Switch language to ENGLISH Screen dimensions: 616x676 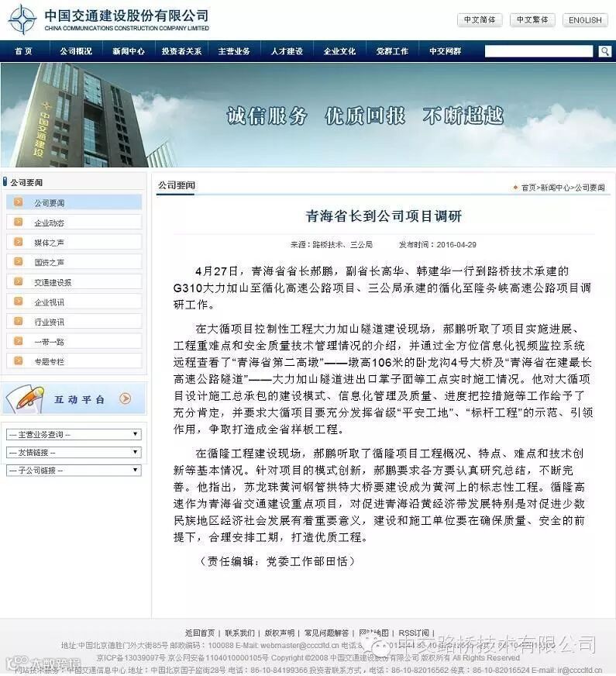pos(585,20)
